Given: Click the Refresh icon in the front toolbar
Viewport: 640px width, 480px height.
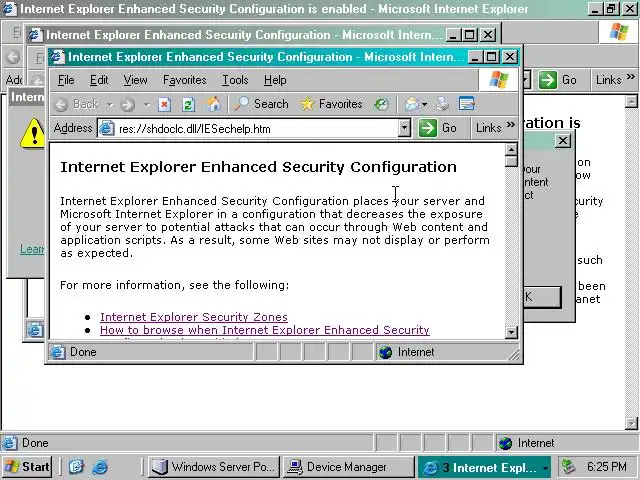Looking at the screenshot, I should [188, 104].
